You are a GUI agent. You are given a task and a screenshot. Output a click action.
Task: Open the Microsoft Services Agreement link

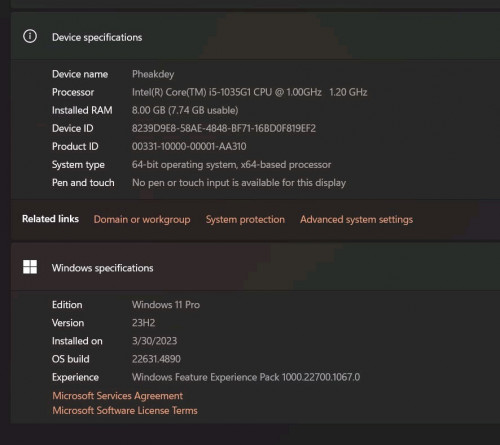point(118,396)
